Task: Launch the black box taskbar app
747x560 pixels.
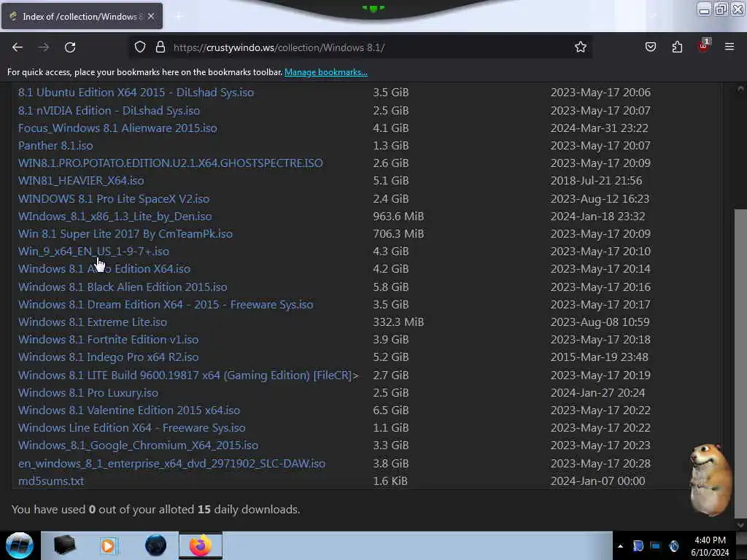Action: (x=65, y=545)
